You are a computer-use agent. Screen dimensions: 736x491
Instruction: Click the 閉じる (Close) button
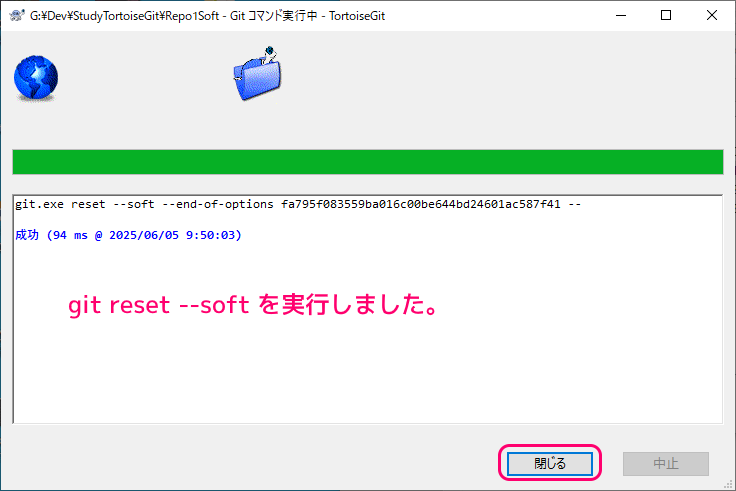[550, 464]
